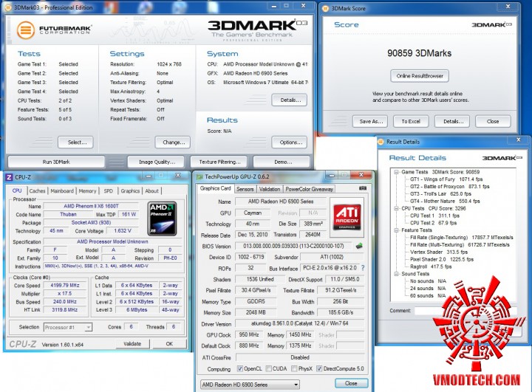The height and width of the screenshot is (392, 532).
Task: Select the Vertex Shader result row
Action: click(x=439, y=252)
